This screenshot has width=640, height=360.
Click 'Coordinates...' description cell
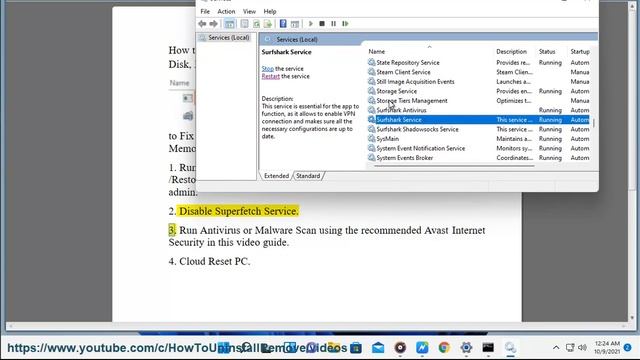[515, 158]
